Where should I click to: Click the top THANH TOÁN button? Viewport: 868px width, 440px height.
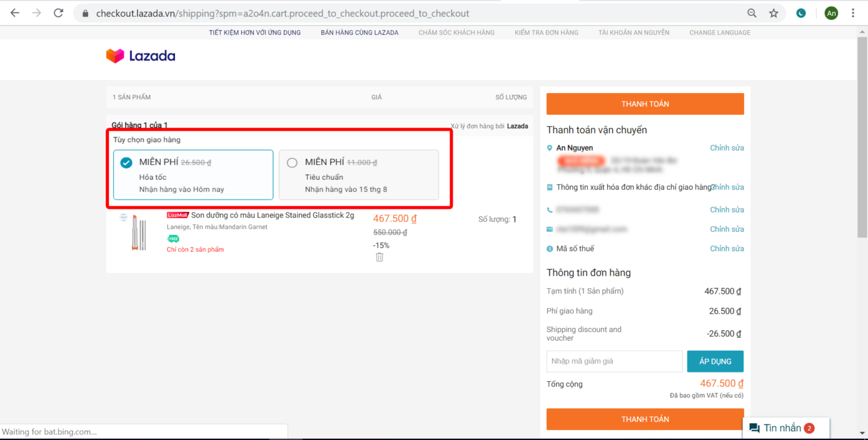click(645, 104)
